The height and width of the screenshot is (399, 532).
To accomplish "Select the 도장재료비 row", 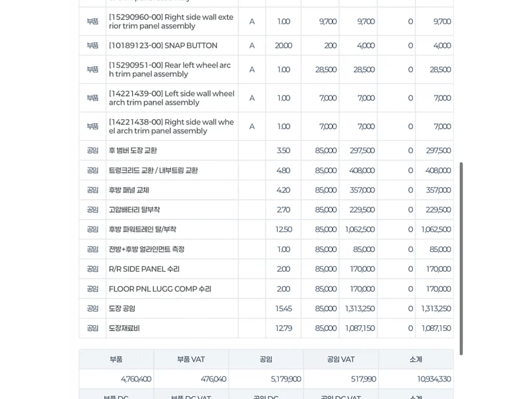I will pyautogui.click(x=266, y=328).
